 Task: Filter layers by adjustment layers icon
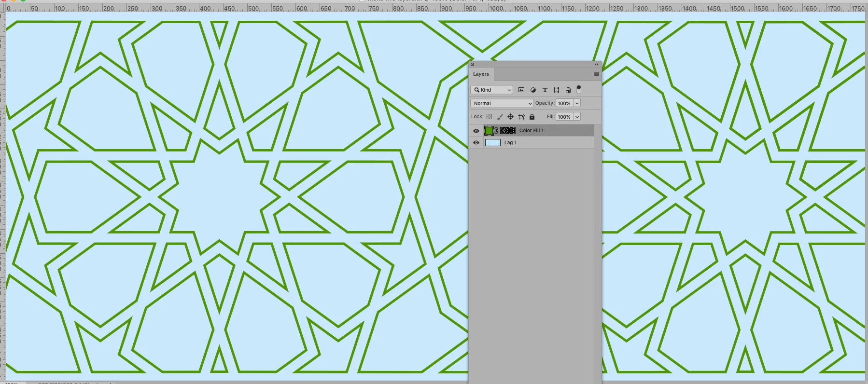533,90
